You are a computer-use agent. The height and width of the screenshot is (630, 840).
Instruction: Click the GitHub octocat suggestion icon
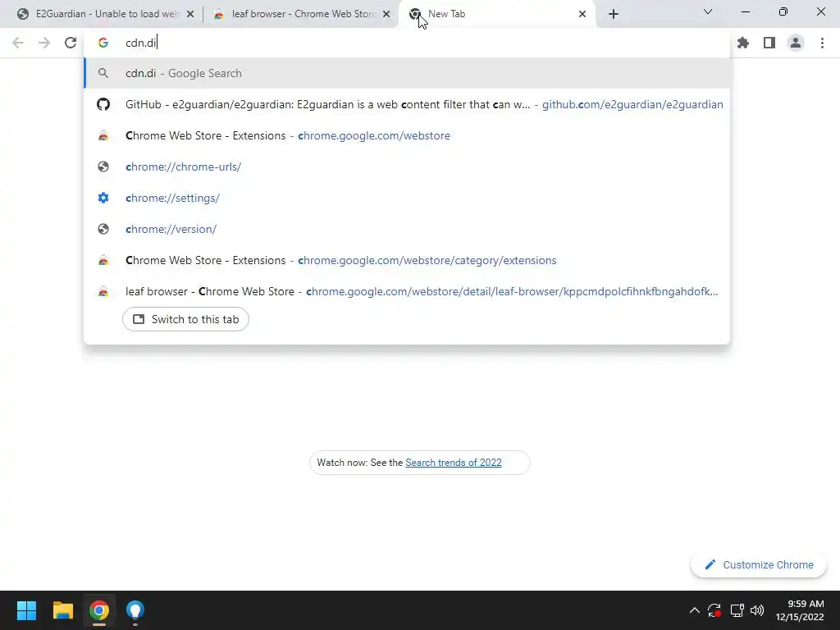click(x=103, y=104)
